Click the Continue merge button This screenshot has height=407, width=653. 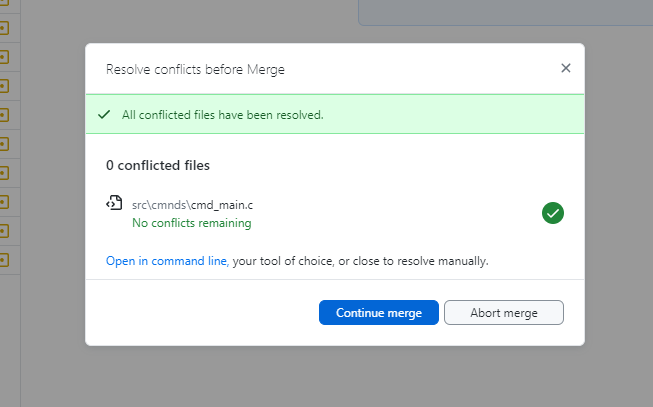click(378, 313)
